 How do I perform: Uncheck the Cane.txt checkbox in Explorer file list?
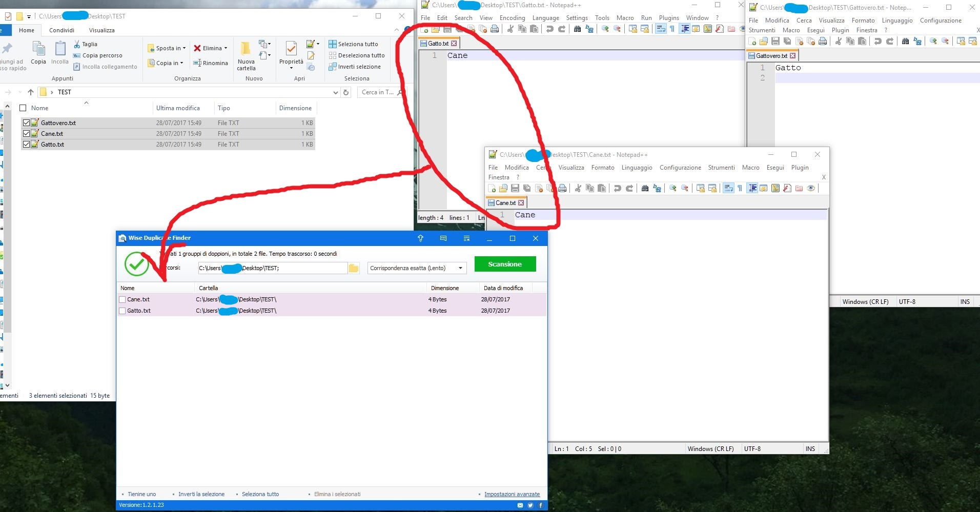(x=26, y=134)
